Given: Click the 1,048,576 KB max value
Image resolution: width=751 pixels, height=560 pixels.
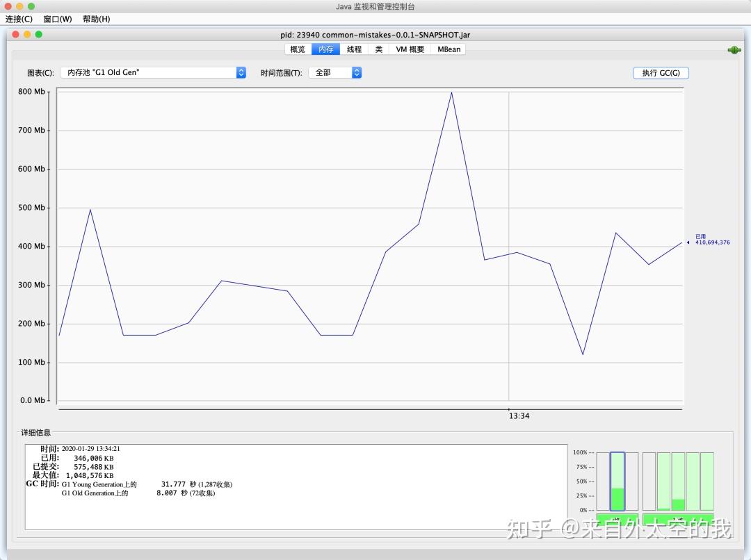Looking at the screenshot, I should 90,475.
